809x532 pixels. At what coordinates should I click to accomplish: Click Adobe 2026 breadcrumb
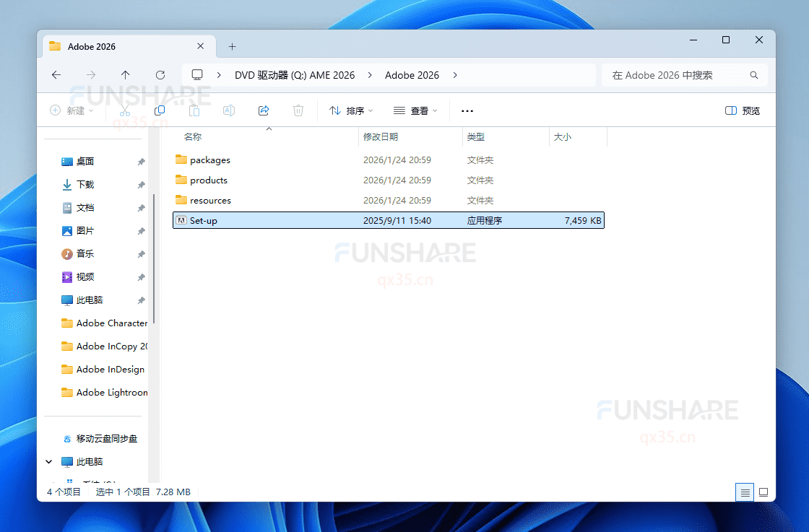[x=412, y=75]
